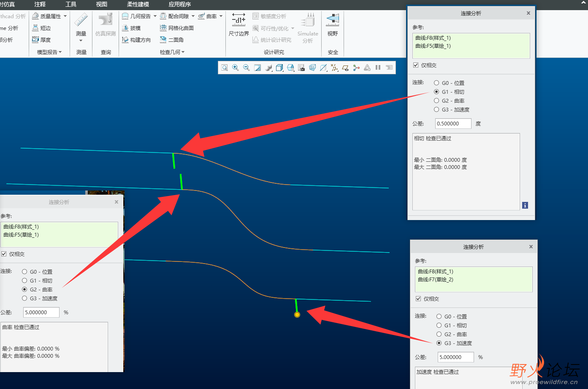Edit tolerance field 0.500000 in top-right dialog
The width and height of the screenshot is (588, 389).
point(453,123)
